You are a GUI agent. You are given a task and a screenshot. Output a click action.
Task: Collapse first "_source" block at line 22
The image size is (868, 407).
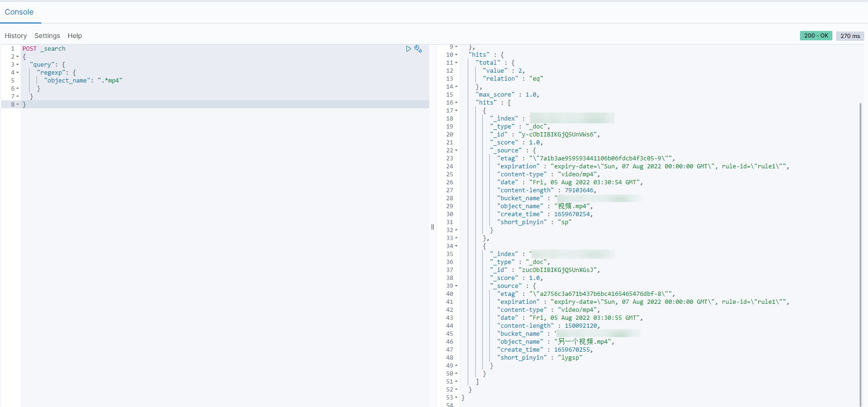(456, 151)
